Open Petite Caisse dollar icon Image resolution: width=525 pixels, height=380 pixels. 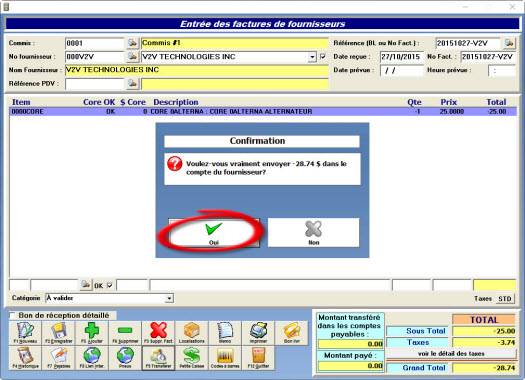click(x=192, y=358)
